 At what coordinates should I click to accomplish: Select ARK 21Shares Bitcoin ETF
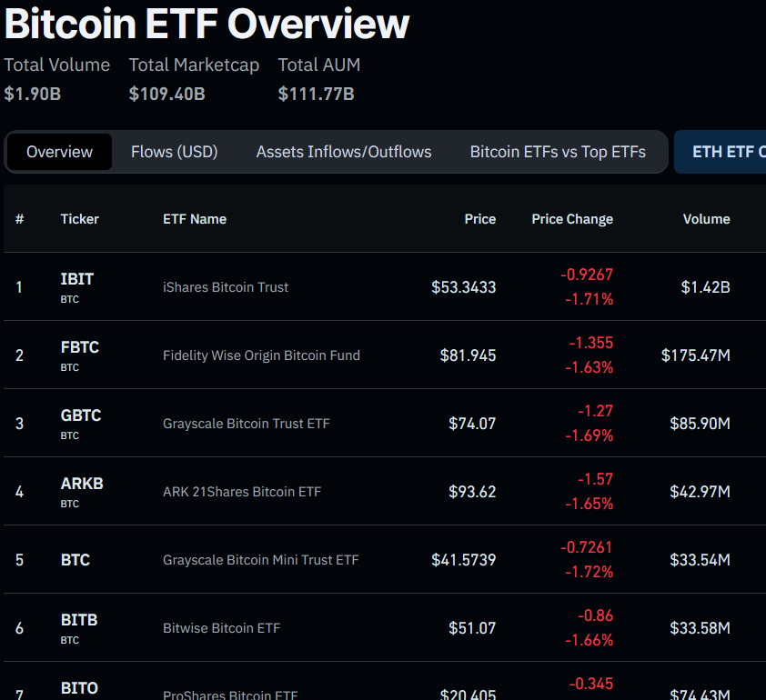pos(242,492)
